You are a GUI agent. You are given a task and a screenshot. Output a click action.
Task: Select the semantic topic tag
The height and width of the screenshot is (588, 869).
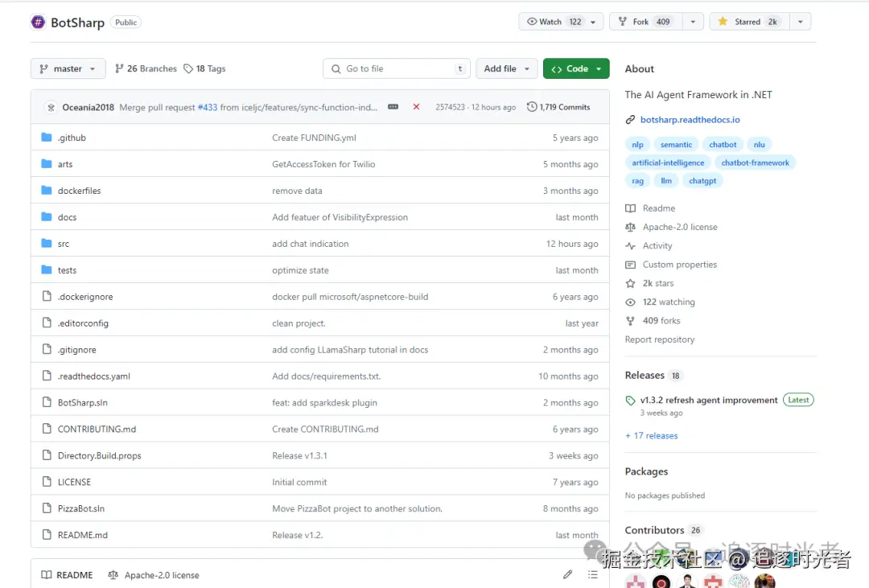click(x=676, y=145)
